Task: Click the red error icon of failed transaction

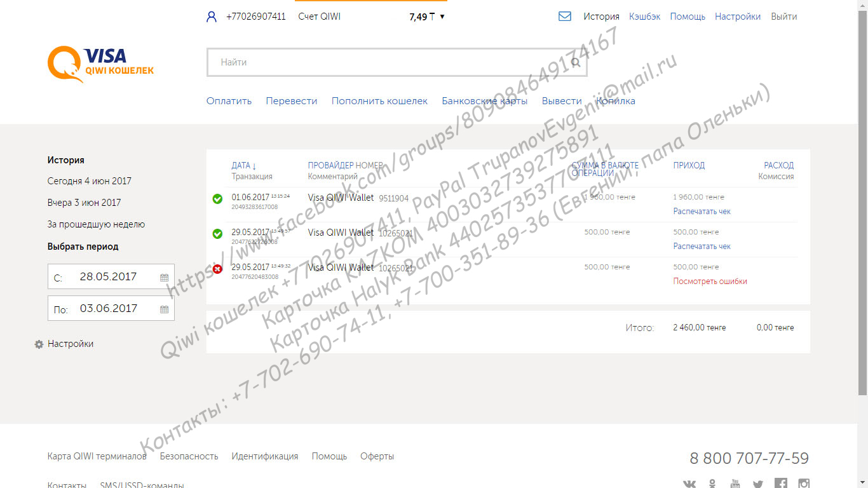Action: (217, 269)
